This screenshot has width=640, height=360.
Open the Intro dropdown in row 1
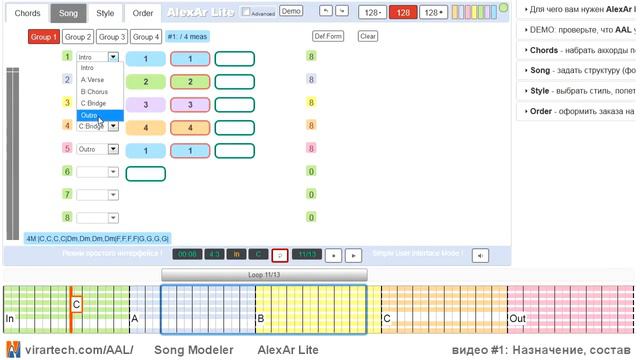pos(113,57)
